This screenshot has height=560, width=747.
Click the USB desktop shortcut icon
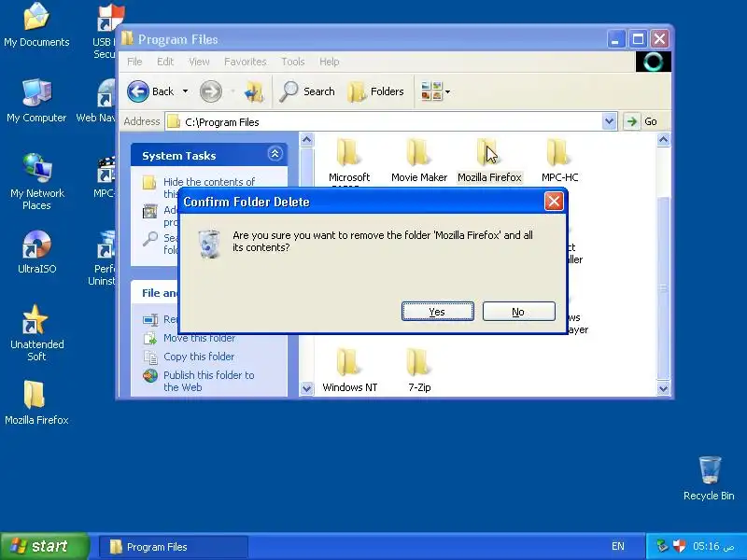pos(110,19)
